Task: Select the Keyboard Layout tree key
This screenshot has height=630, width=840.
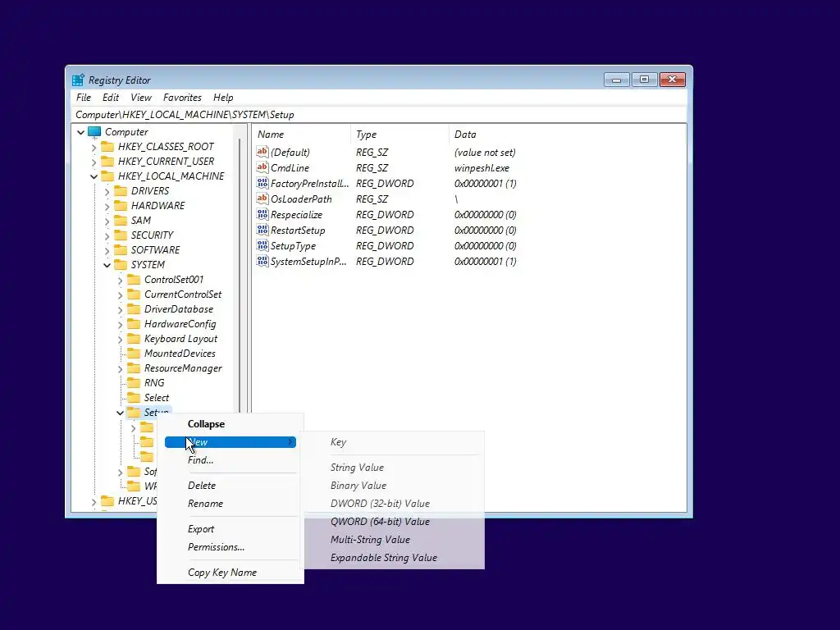Action: tap(180, 339)
